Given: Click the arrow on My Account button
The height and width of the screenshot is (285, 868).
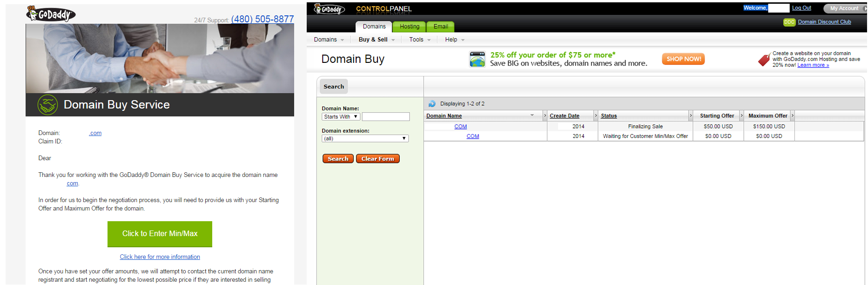Looking at the screenshot, I should tap(865, 8).
